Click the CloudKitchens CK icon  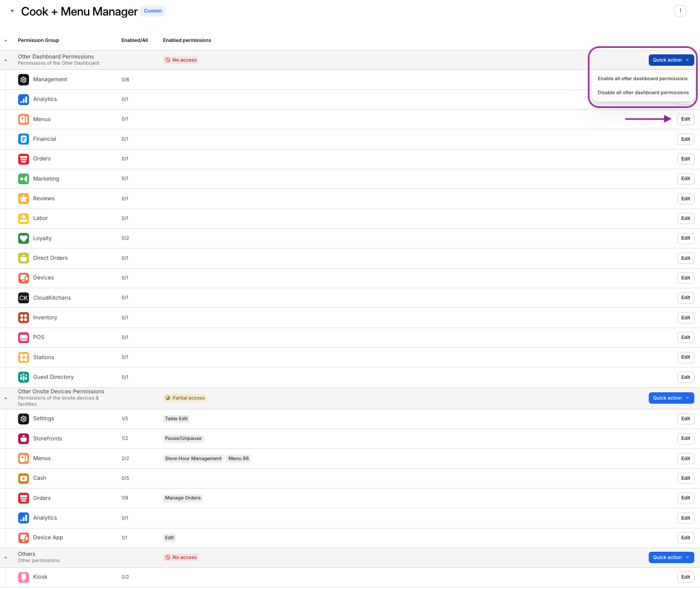(x=23, y=298)
